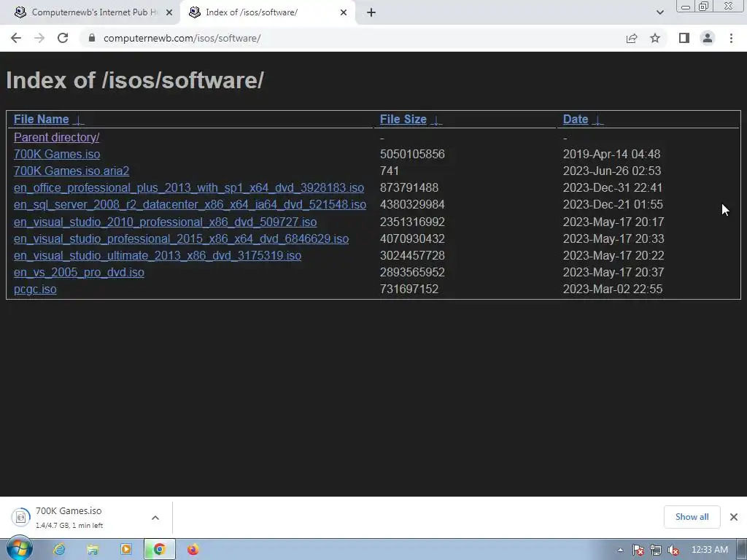The height and width of the screenshot is (560, 747).
Task: Download the SQL Server 2008 R2 iso
Action: pyautogui.click(x=190, y=205)
